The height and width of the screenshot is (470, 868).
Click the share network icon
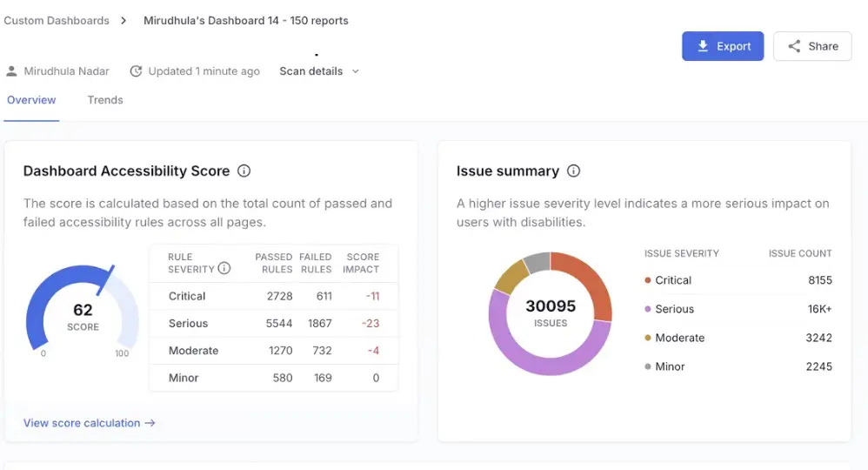pos(794,46)
